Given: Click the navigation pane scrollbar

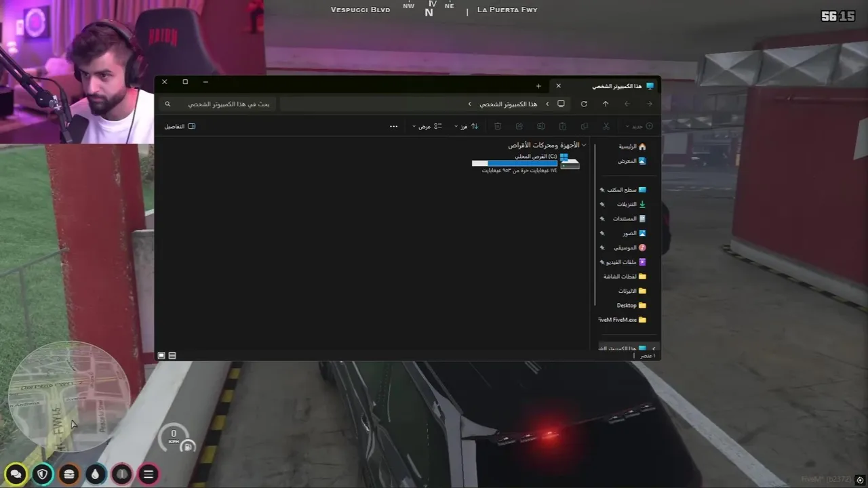Looking at the screenshot, I should click(595, 224).
